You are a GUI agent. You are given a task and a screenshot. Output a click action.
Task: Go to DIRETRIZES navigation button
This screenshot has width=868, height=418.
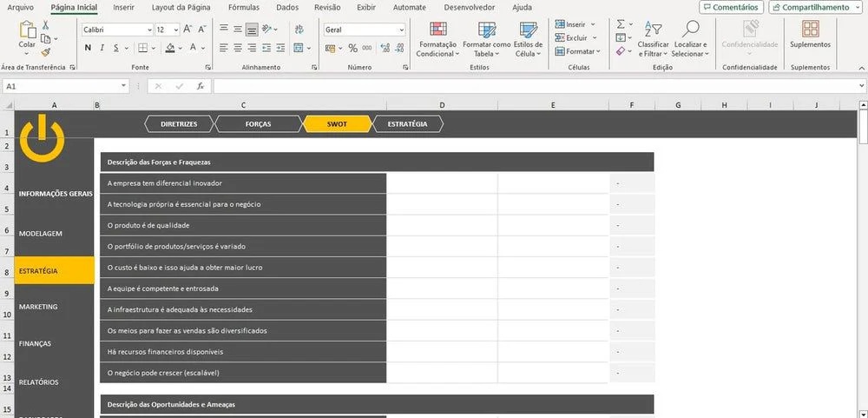pyautogui.click(x=179, y=124)
